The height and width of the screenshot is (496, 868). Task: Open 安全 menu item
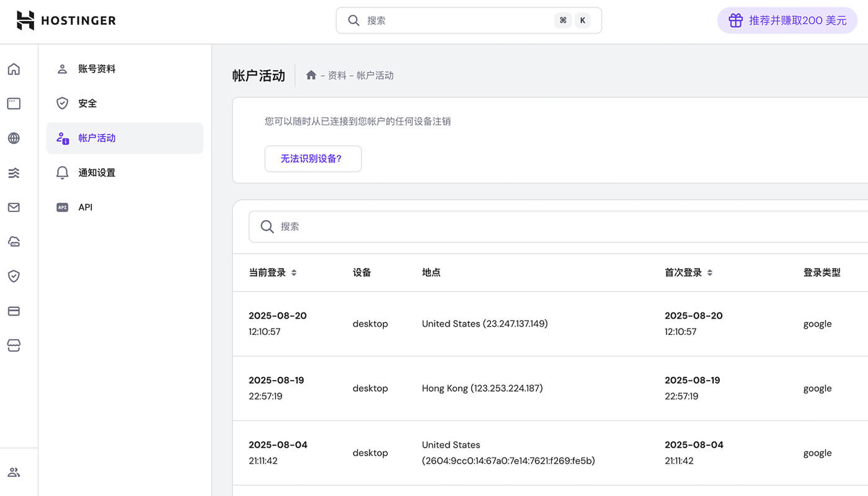coord(125,104)
